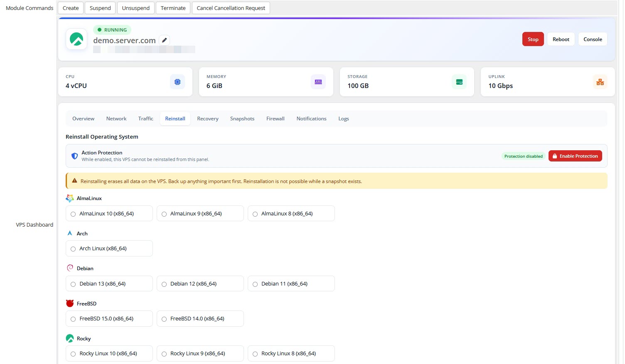Select the Reinstall tab
The width and height of the screenshot is (625, 364).
pyautogui.click(x=175, y=119)
